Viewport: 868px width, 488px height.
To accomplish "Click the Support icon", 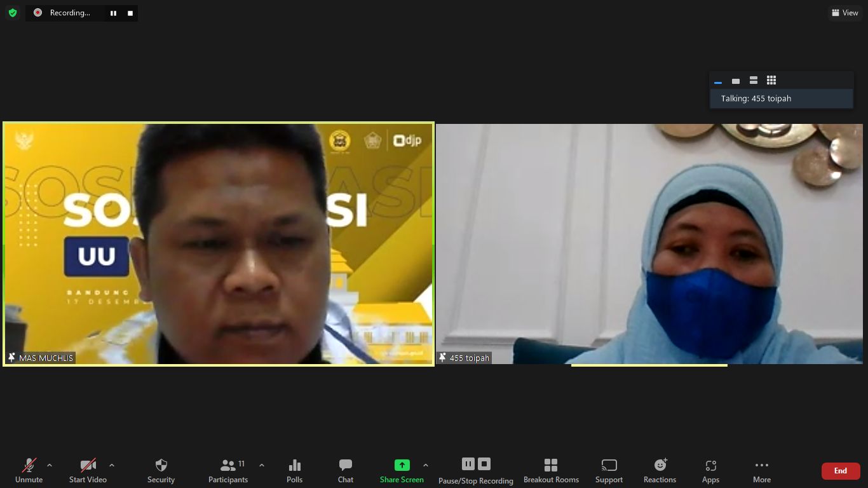I will point(609,470).
